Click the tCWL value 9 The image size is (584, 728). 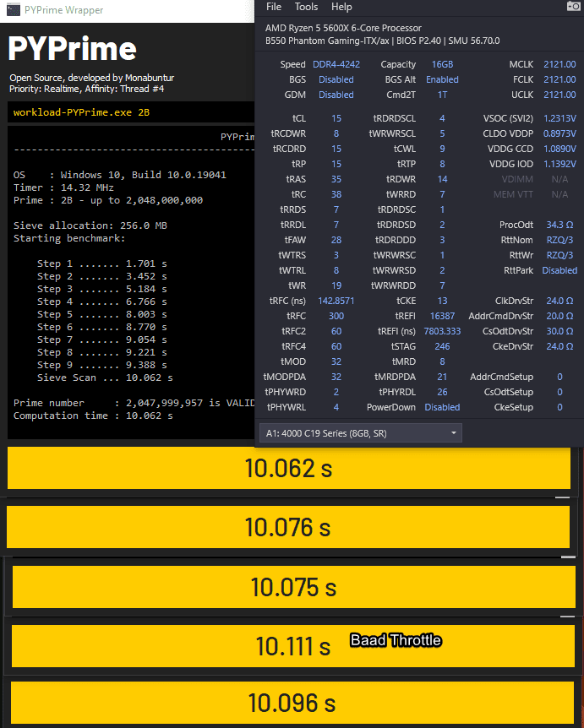[442, 149]
